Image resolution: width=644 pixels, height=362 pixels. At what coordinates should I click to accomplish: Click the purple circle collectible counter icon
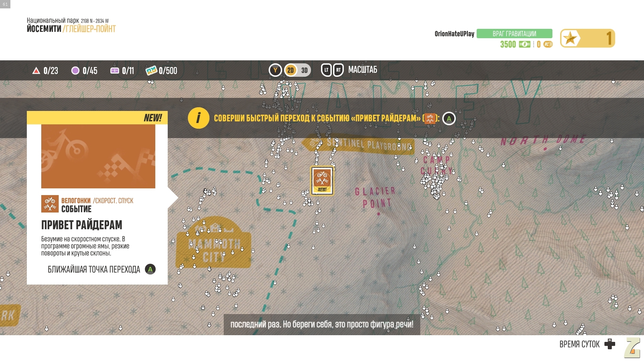point(75,70)
